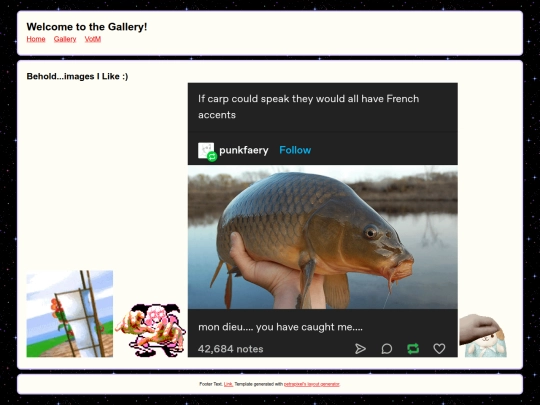540x405 pixels.
Task: Click the footer 'Link' hyperlink
Action: tap(228, 384)
